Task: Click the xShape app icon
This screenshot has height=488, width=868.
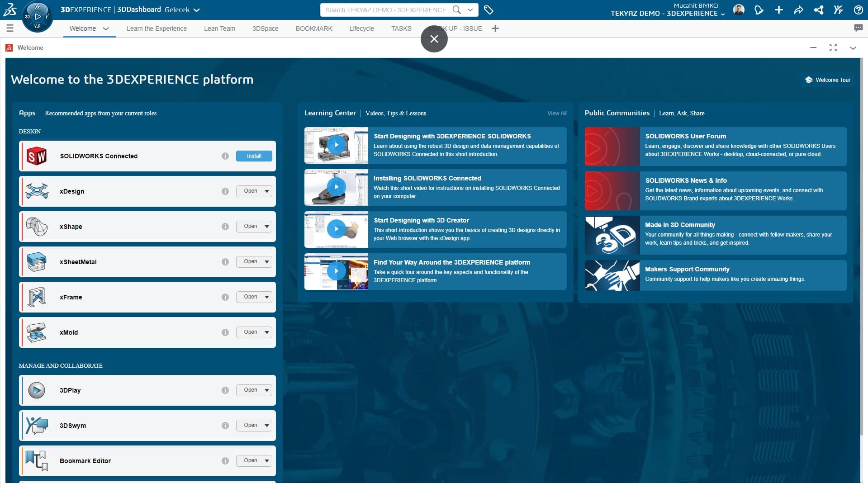Action: [x=37, y=227]
